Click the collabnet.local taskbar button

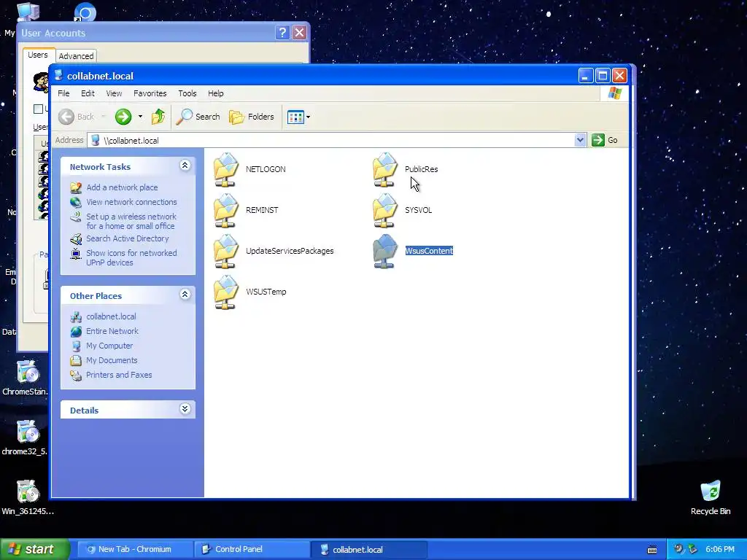(368, 550)
